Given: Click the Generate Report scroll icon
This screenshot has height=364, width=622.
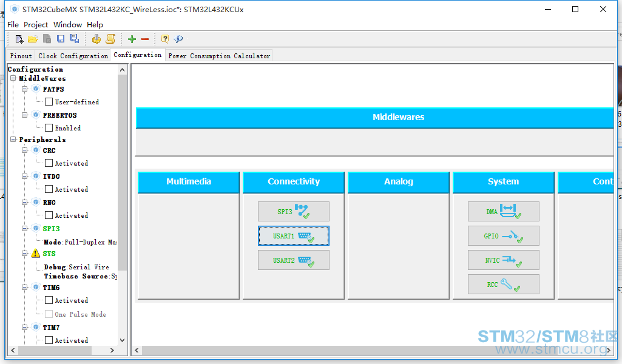Looking at the screenshot, I should click(110, 39).
